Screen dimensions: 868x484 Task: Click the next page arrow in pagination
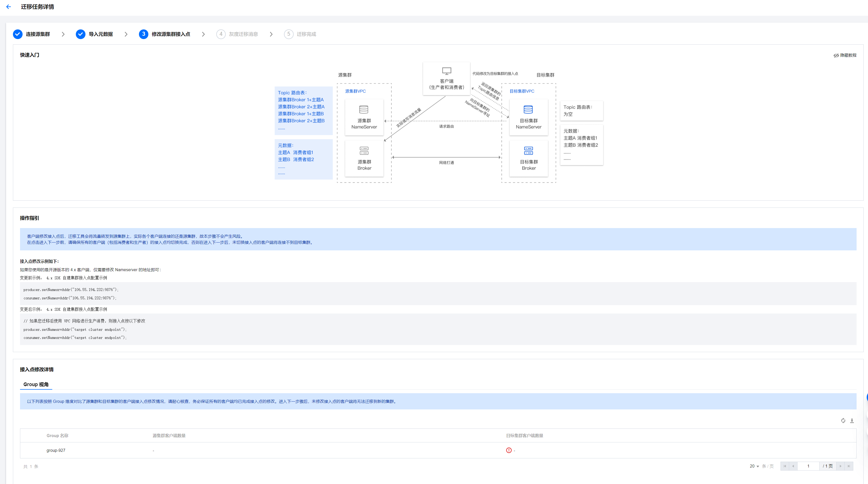click(x=840, y=466)
